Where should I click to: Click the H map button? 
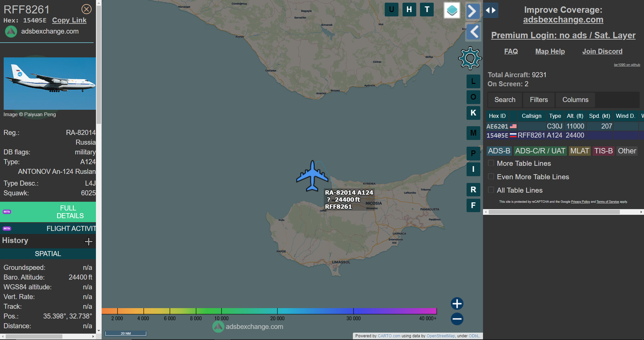click(x=409, y=9)
